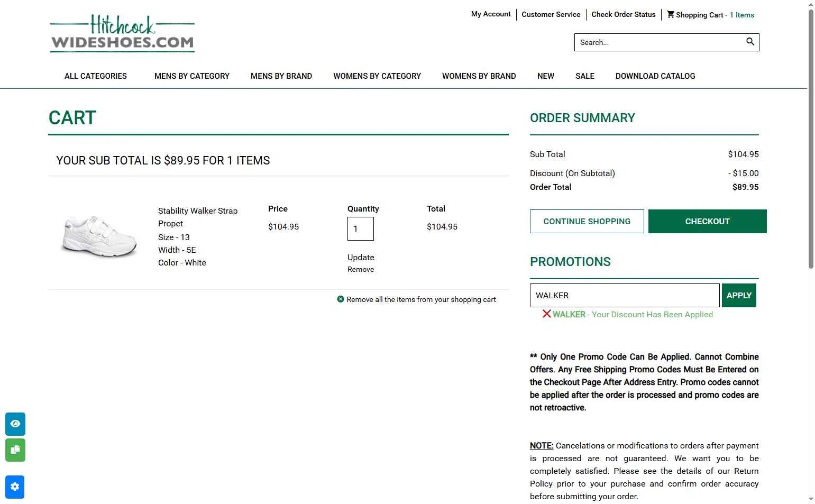Click the Propet brand text
The image size is (815, 504).
[x=170, y=223]
